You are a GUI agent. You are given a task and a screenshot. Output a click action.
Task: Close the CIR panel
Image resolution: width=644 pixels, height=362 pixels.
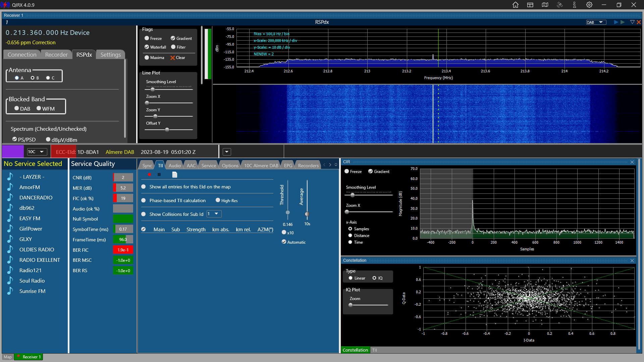[x=632, y=162]
